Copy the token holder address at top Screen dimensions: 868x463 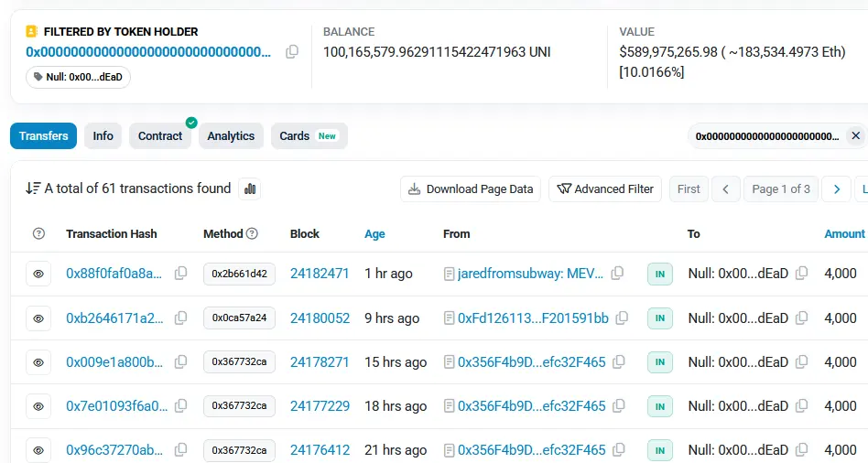coord(292,52)
